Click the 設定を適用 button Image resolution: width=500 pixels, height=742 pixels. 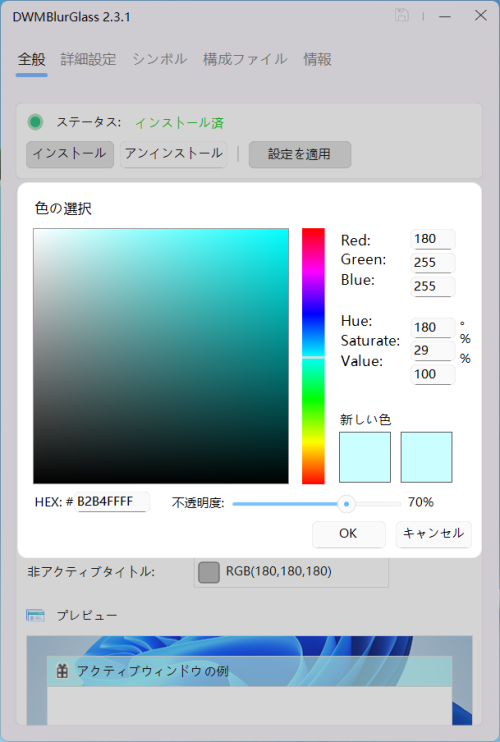(x=300, y=154)
